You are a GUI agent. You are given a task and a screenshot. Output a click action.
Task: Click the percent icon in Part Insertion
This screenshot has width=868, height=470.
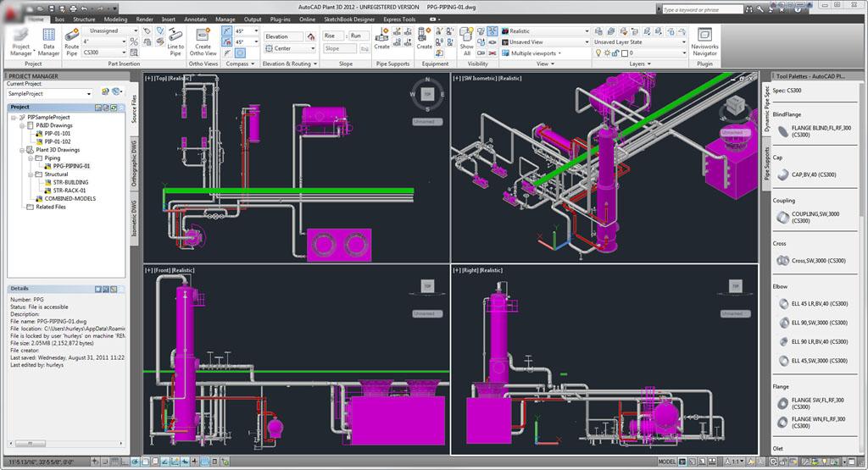coord(134,42)
